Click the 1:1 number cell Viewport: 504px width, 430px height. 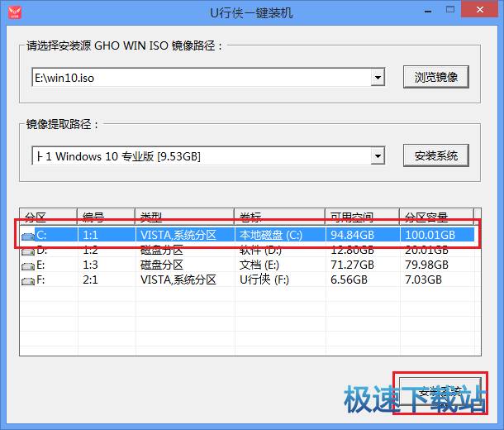[107, 235]
